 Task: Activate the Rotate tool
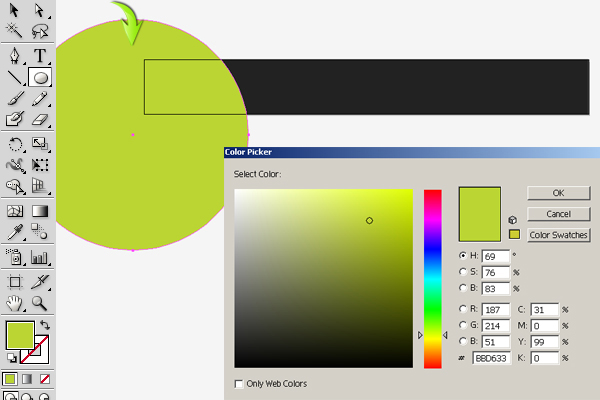[x=15, y=144]
